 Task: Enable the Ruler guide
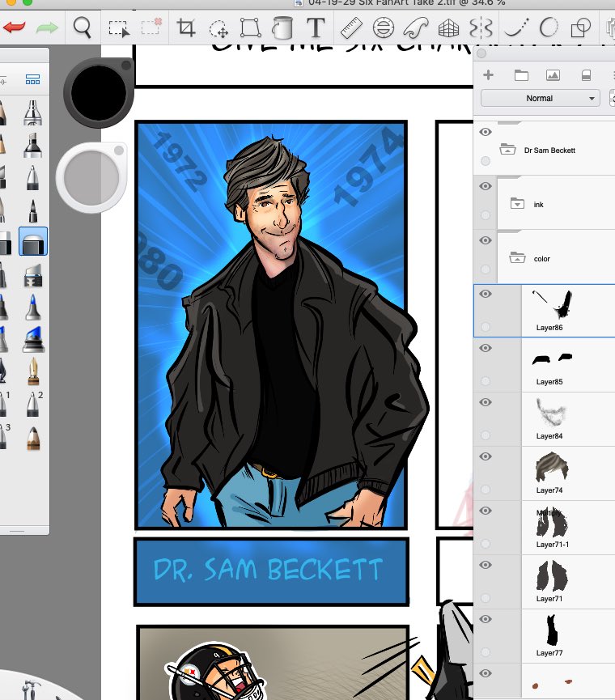[x=351, y=28]
